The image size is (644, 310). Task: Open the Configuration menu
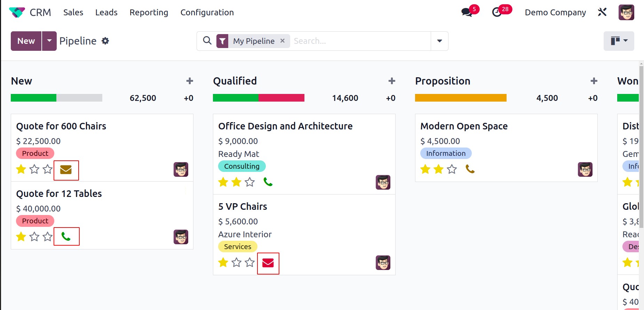[x=207, y=13]
